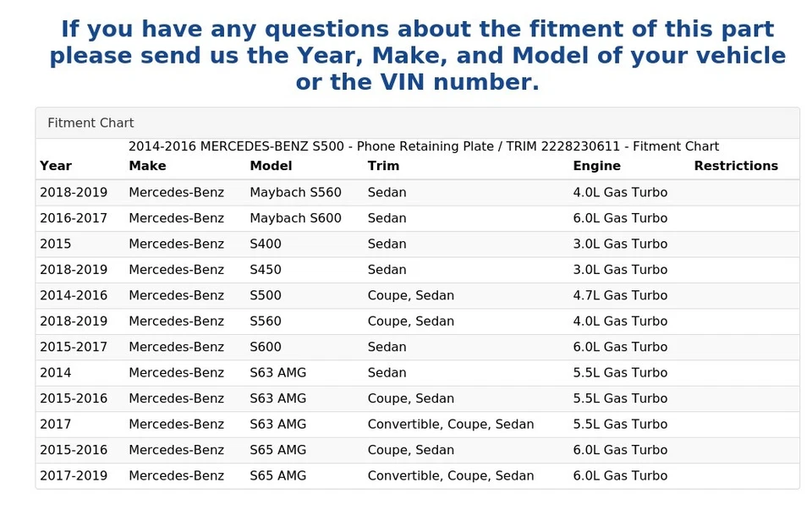Select the S400 model cell

coord(266,244)
